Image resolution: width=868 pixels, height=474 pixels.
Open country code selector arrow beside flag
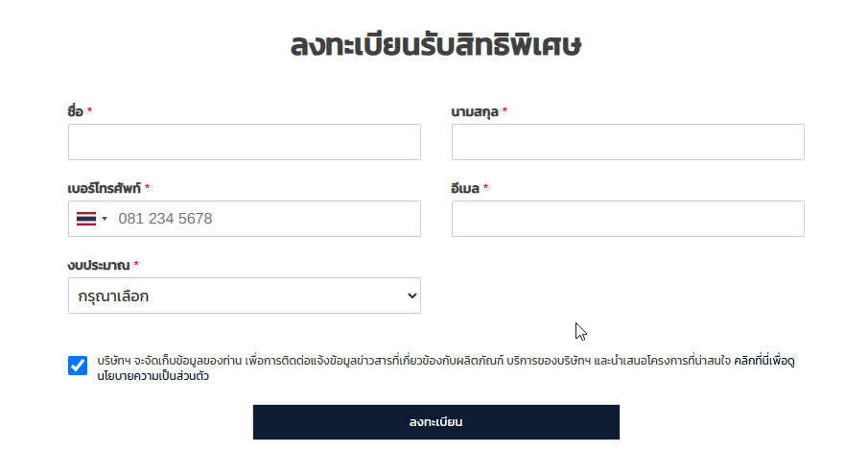pyautogui.click(x=105, y=219)
